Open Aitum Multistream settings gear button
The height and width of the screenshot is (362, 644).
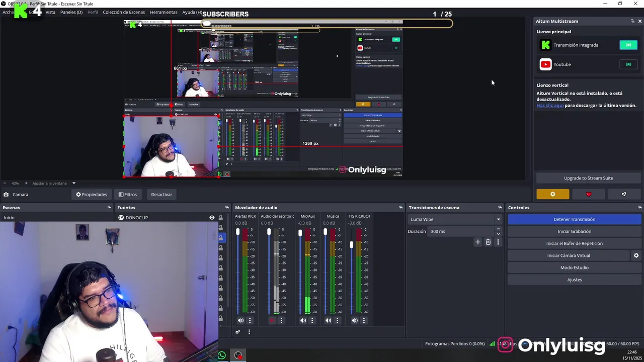(x=552, y=194)
